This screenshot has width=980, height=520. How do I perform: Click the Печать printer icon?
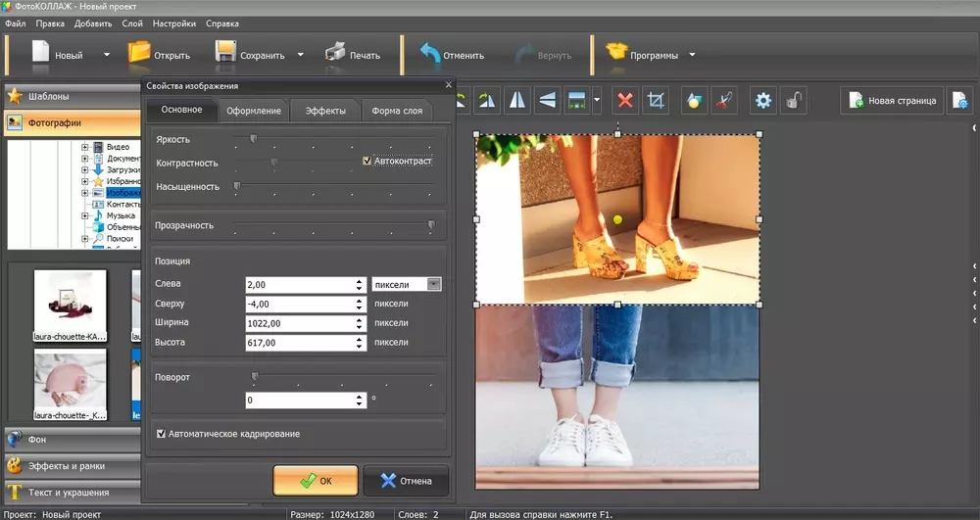click(336, 54)
